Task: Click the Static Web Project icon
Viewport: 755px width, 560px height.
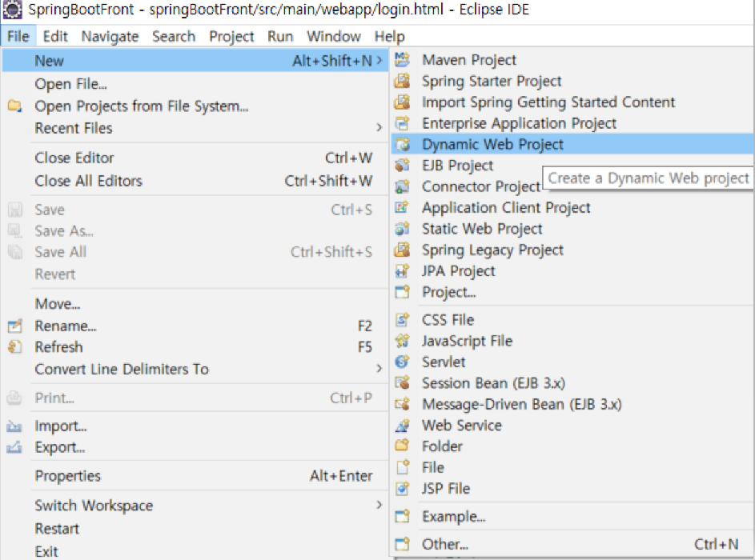Action: click(x=402, y=229)
